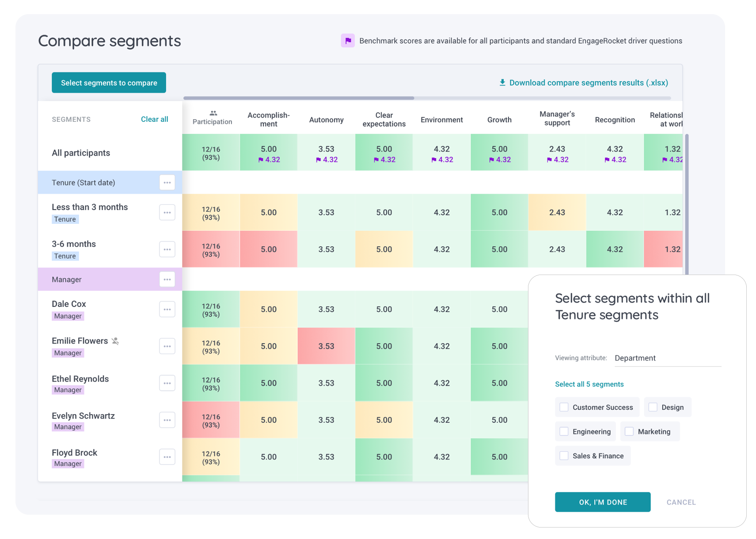Open options menu for Tenure (Start date)
Screen dimensions: 756x539
point(167,182)
